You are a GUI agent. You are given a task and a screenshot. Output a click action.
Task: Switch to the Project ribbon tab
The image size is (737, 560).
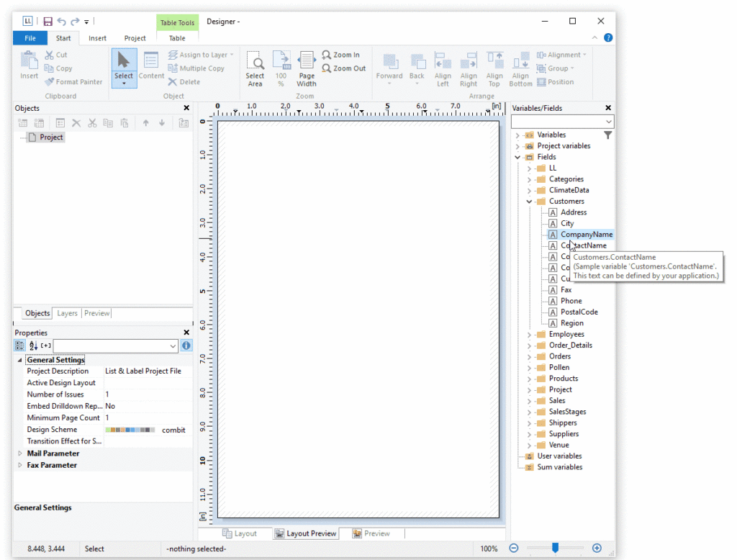click(x=135, y=38)
